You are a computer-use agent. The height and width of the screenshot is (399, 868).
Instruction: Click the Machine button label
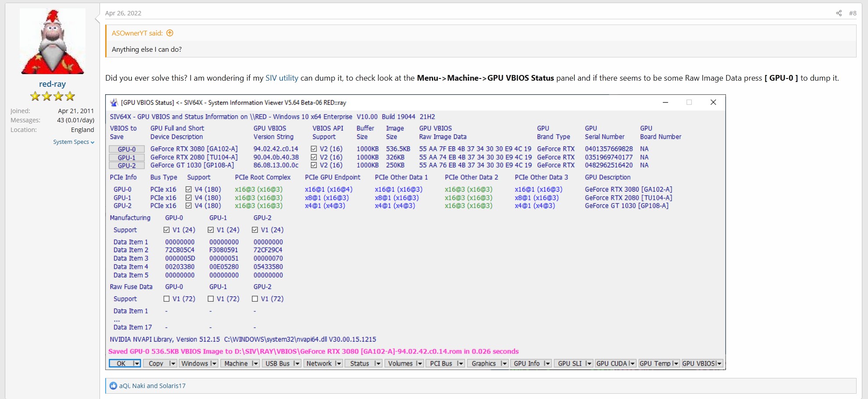click(x=236, y=363)
